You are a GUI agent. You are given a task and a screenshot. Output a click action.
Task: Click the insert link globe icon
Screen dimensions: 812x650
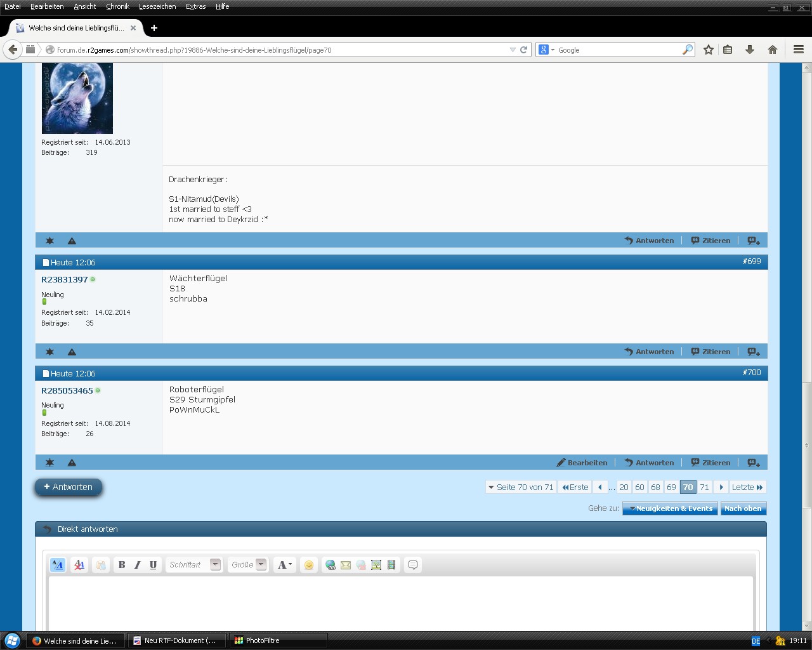pos(330,565)
